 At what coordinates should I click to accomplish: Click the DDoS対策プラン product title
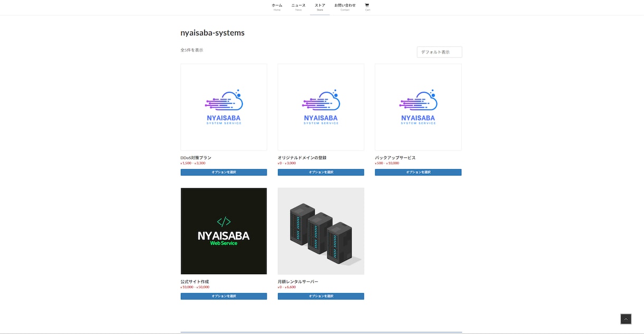(x=196, y=157)
